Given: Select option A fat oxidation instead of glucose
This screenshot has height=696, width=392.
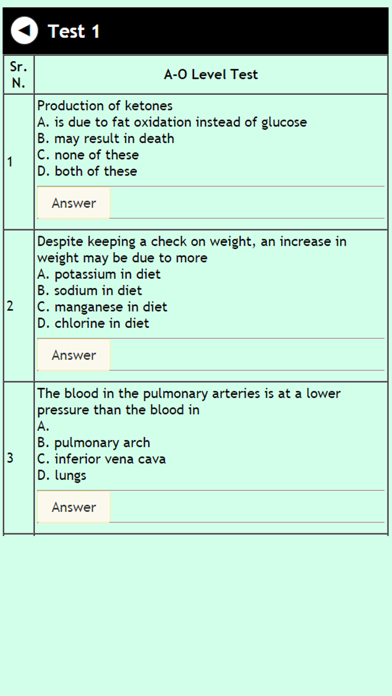Looking at the screenshot, I should [x=172, y=122].
